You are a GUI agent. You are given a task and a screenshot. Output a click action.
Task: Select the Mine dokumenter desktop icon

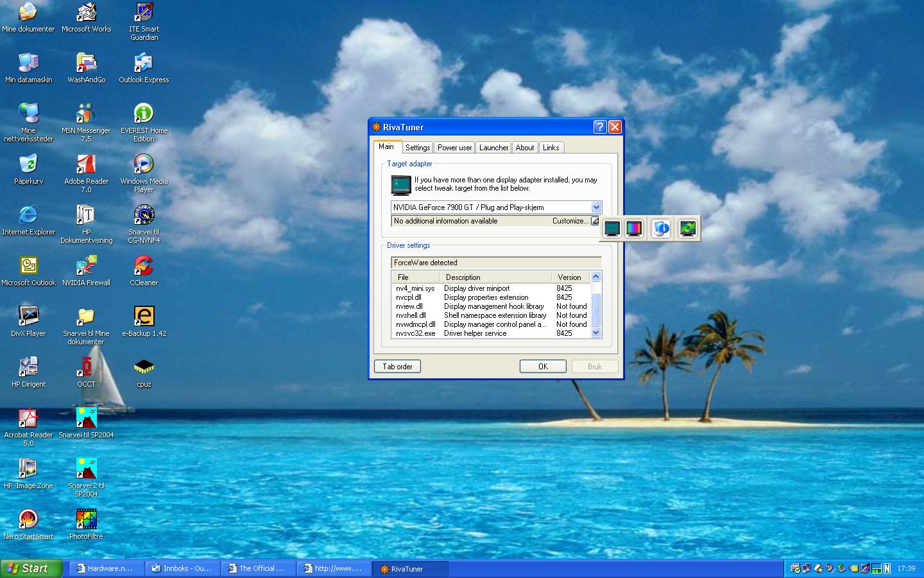pyautogui.click(x=28, y=18)
